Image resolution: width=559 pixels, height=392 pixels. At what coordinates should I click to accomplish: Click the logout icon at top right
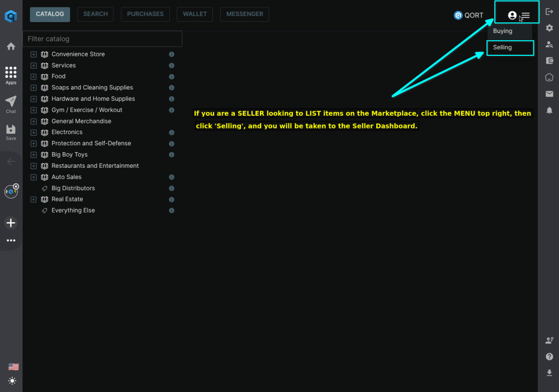[x=549, y=11]
